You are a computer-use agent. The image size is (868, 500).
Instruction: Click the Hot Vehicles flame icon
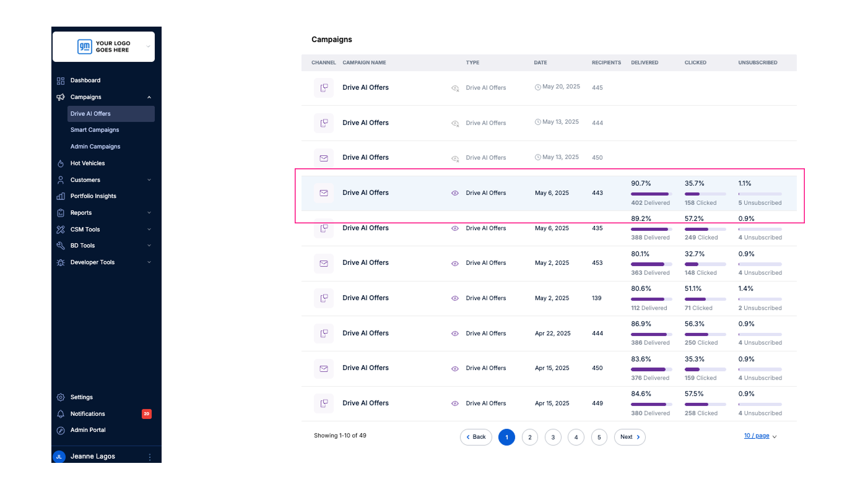tap(61, 163)
